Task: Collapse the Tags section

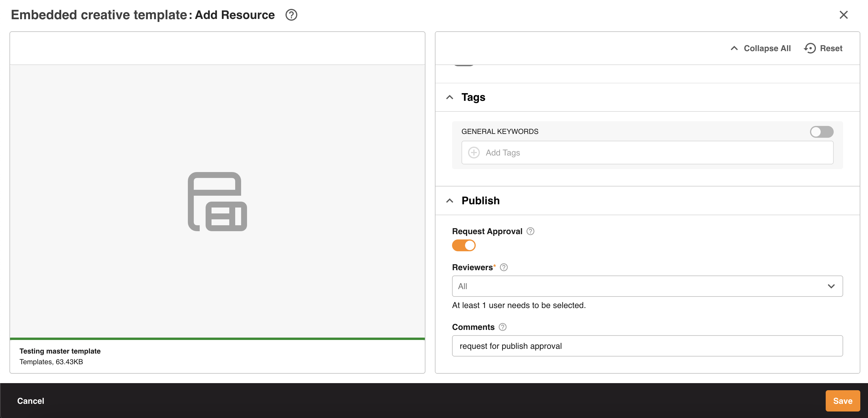Action: click(449, 97)
